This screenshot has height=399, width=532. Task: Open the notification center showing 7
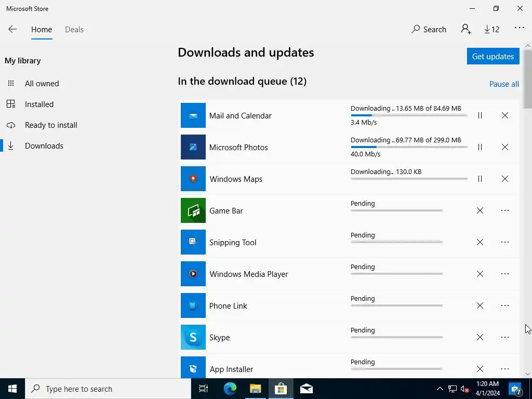point(515,389)
